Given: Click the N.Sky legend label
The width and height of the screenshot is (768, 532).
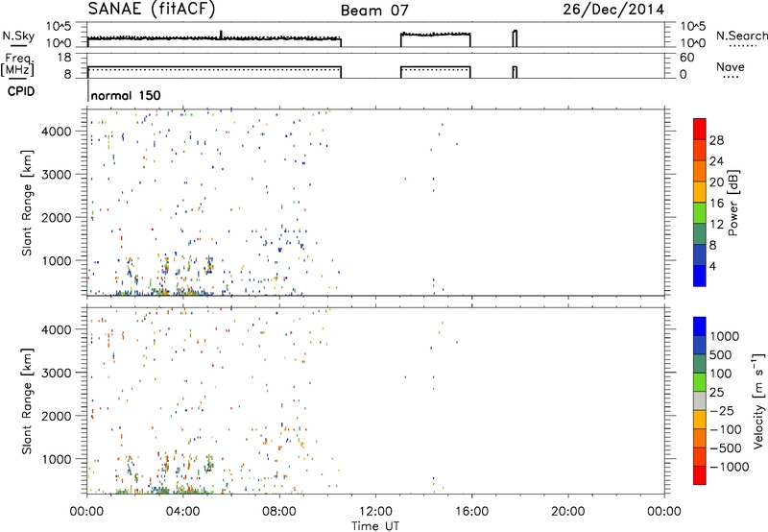Looking at the screenshot, I should point(18,36).
